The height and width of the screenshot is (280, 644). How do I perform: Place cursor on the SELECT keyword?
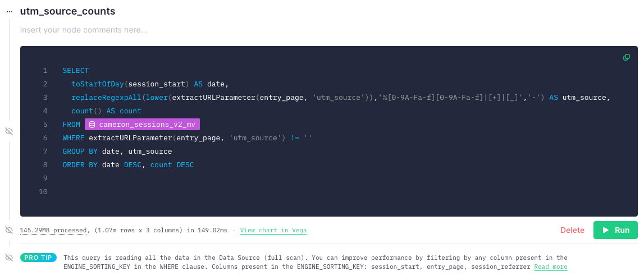[x=76, y=71]
